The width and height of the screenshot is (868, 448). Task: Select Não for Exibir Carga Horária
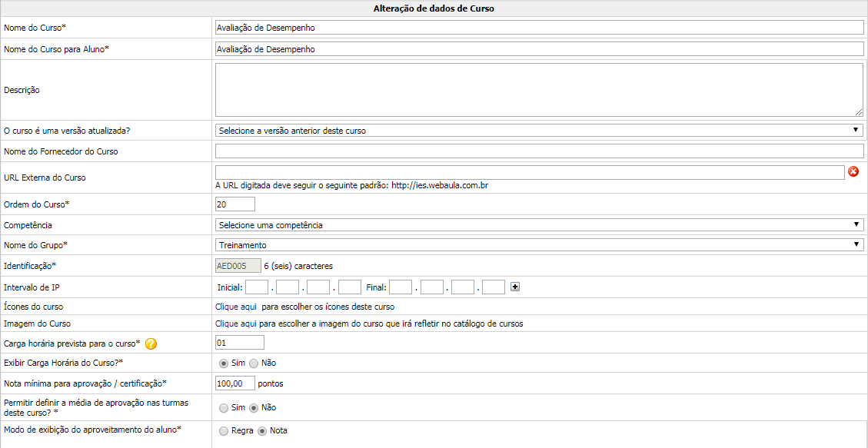tap(254, 363)
